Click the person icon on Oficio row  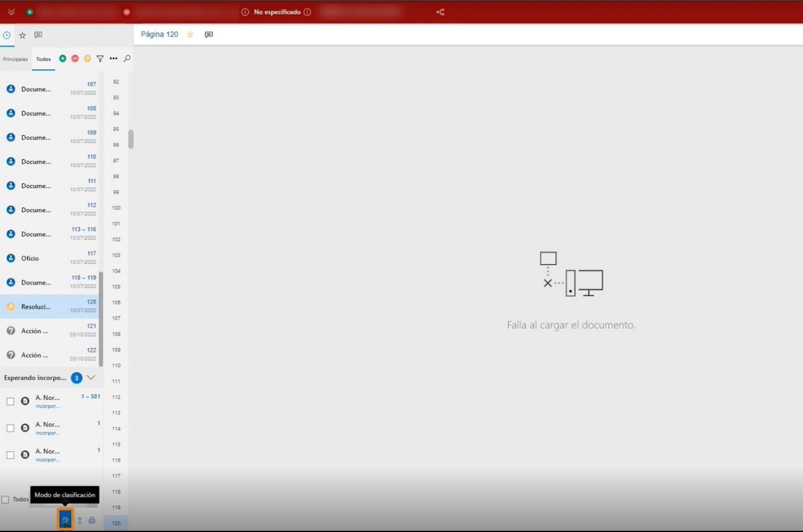point(11,258)
